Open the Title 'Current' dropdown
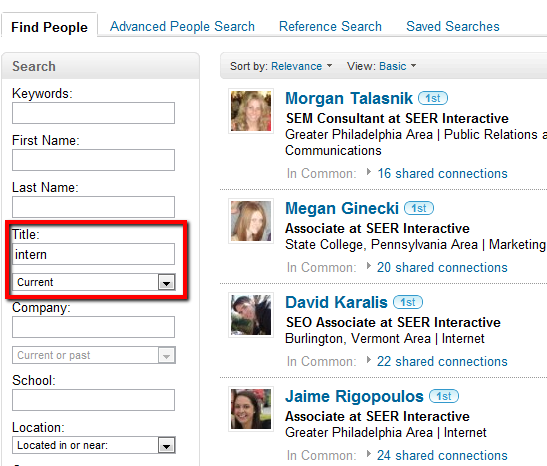The image size is (547, 466). (93, 282)
